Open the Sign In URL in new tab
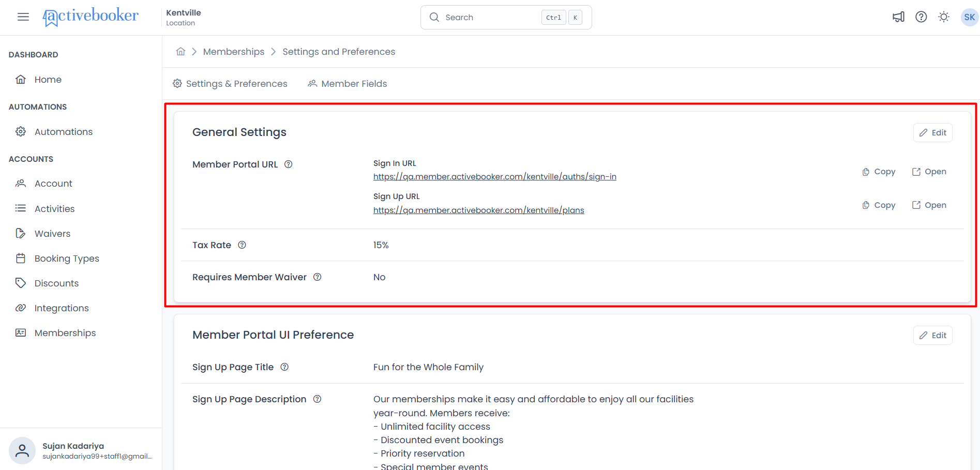 click(x=929, y=172)
